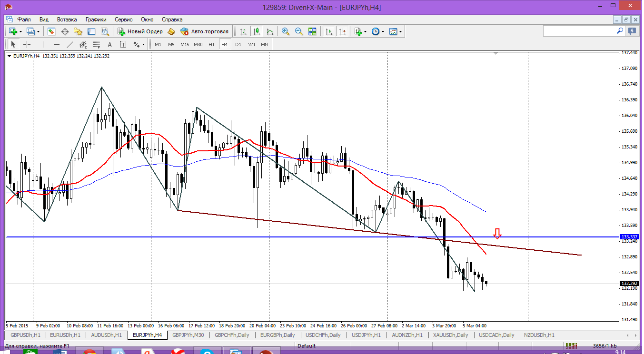Select the Trendline drawing tool
Image resolution: width=644 pixels, height=354 pixels.
click(70, 44)
